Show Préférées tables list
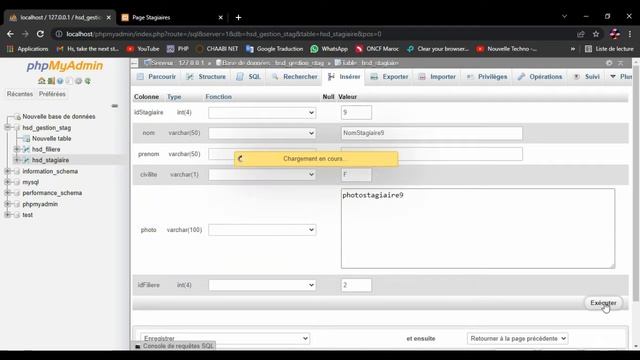The height and width of the screenshot is (360, 640). pos(52,94)
